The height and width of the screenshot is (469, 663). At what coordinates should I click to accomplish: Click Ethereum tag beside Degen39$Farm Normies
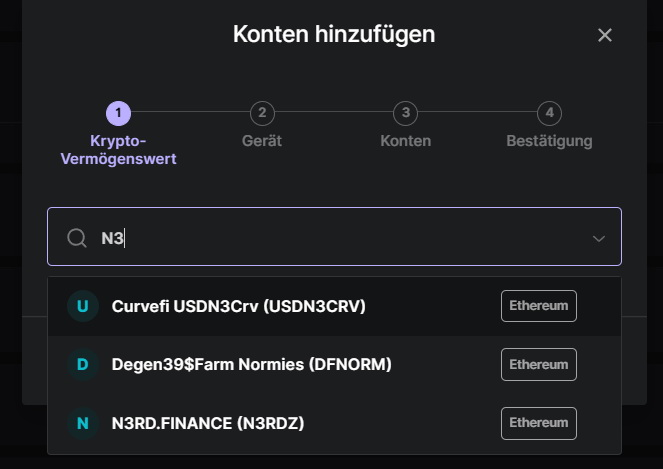(539, 365)
